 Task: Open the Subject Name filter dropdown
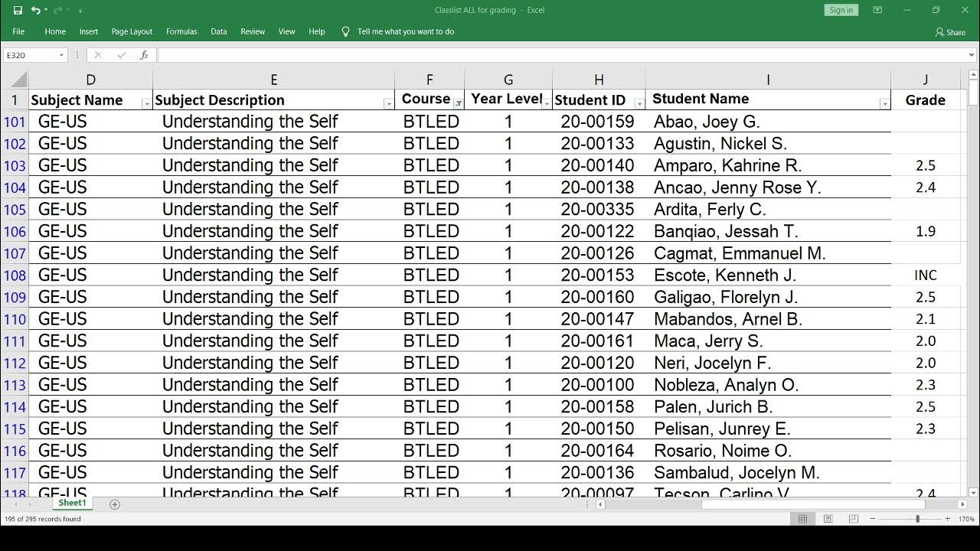[146, 103]
